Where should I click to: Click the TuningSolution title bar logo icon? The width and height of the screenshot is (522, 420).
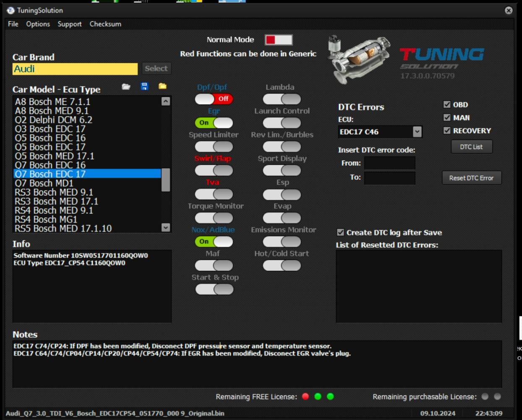(10, 10)
